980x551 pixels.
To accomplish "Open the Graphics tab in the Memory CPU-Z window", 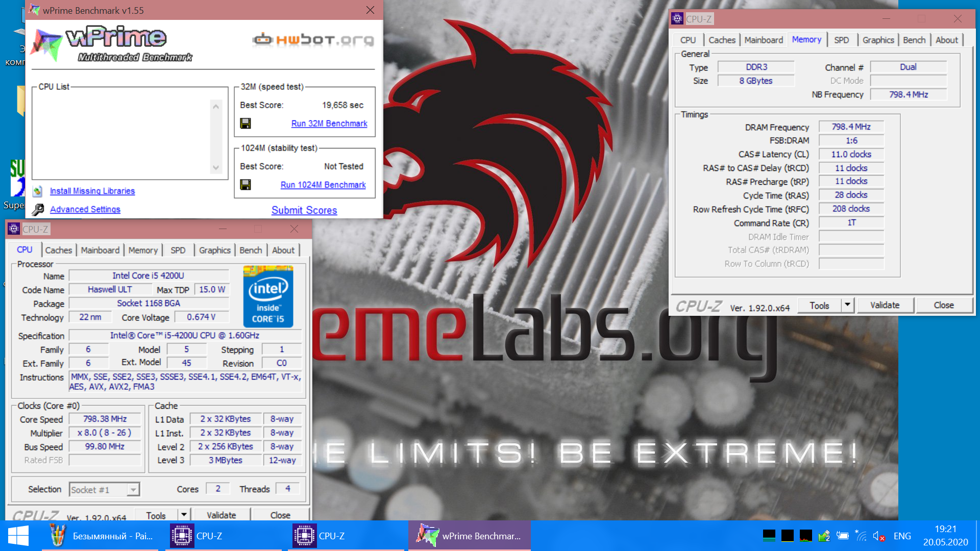I will [878, 40].
